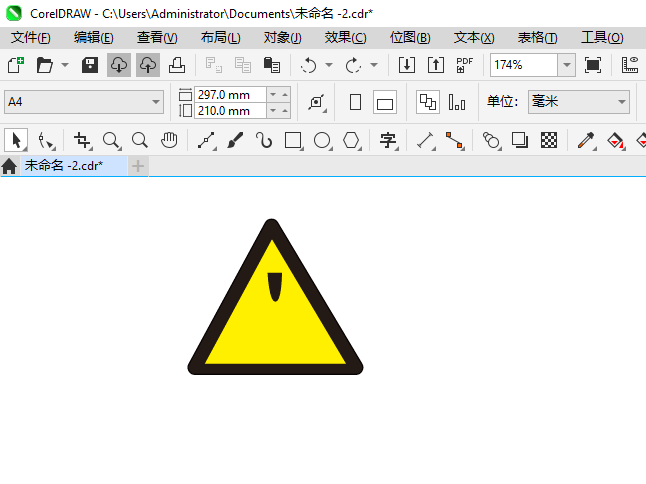Redo the last action
The width and height of the screenshot is (646, 484).
click(353, 65)
